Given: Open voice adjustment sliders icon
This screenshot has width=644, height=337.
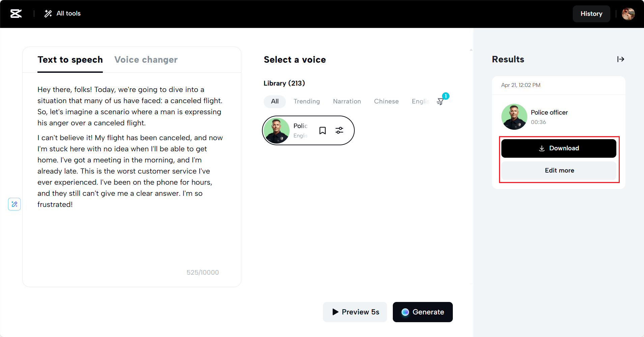Looking at the screenshot, I should (x=339, y=130).
